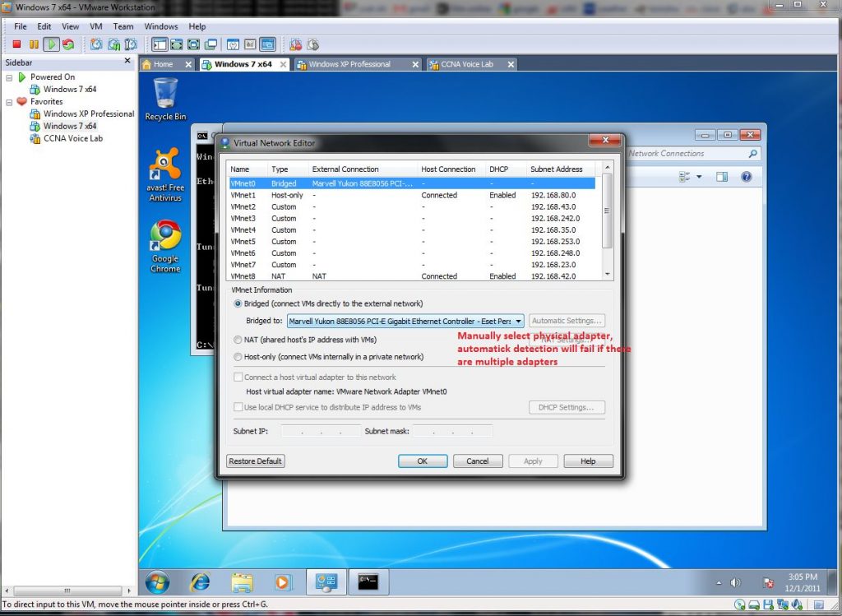
Task: Show hidden tray icons arrow
Action: pyautogui.click(x=719, y=583)
